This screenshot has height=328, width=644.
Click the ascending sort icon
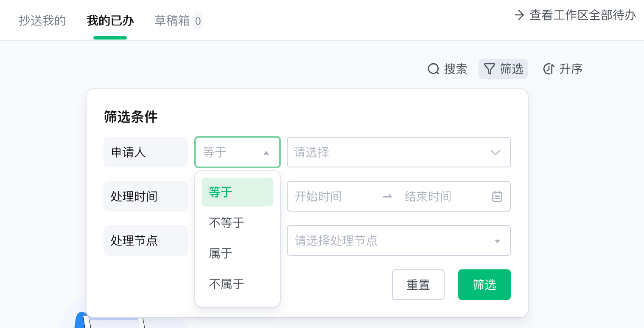549,69
